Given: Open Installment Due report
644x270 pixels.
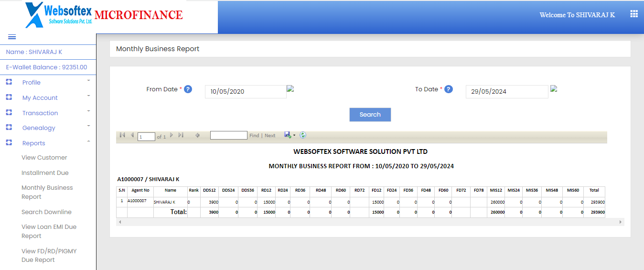Looking at the screenshot, I should pos(45,173).
